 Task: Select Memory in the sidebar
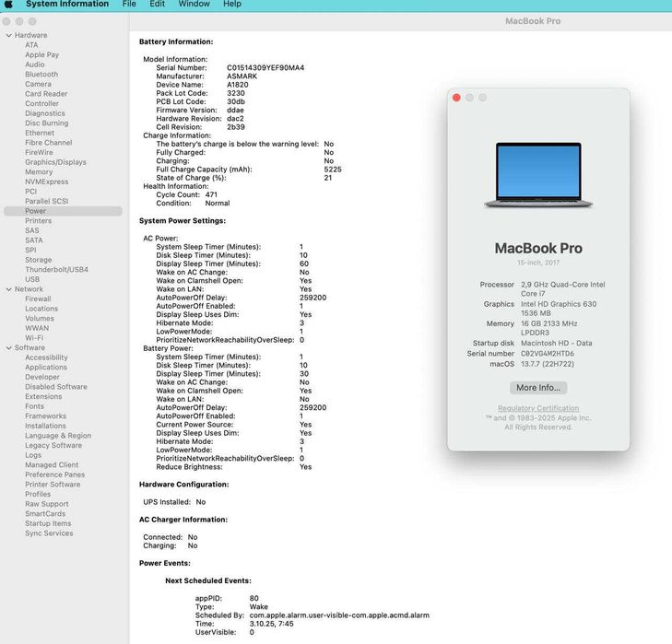tap(39, 171)
